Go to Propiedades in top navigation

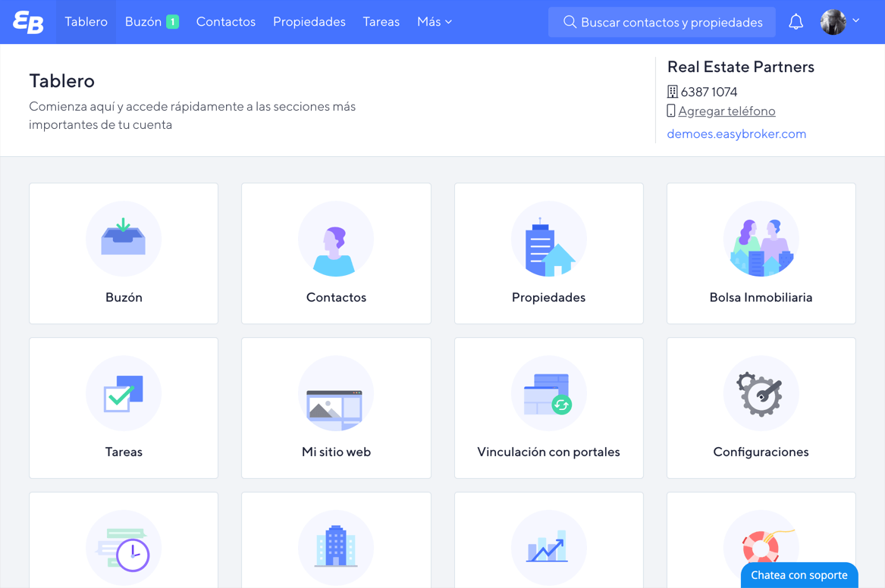pyautogui.click(x=309, y=22)
